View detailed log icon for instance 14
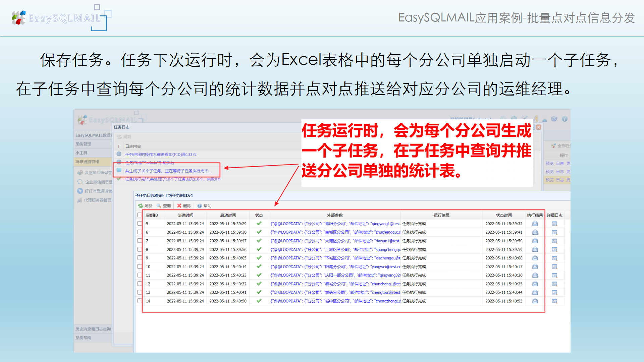Viewport: 644px width, 362px height. (x=554, y=301)
